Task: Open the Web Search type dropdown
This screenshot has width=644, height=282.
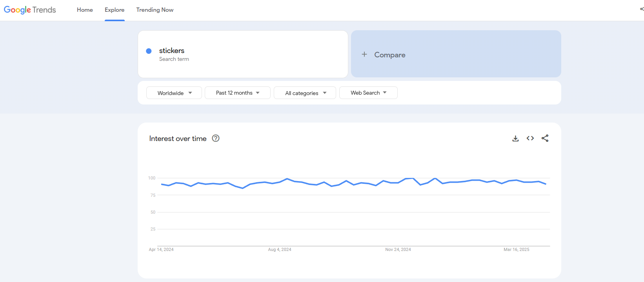Action: (368, 93)
